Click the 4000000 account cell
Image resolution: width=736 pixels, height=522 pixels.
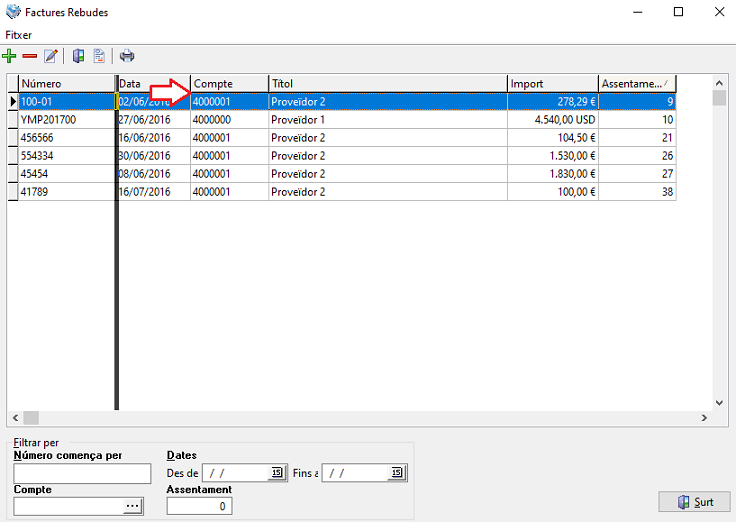click(230, 120)
